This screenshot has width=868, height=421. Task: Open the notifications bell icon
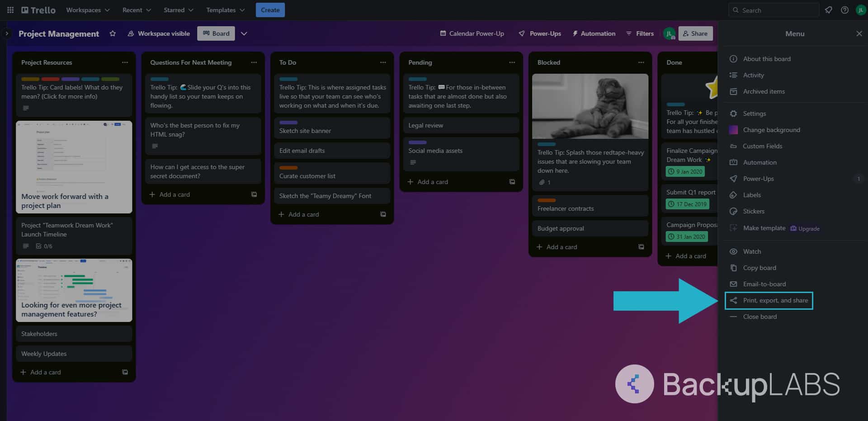[828, 10]
